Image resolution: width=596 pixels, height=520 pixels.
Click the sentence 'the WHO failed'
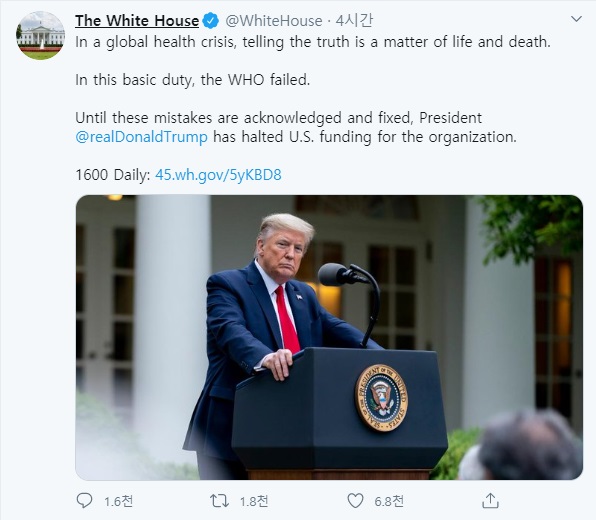pyautogui.click(x=255, y=80)
